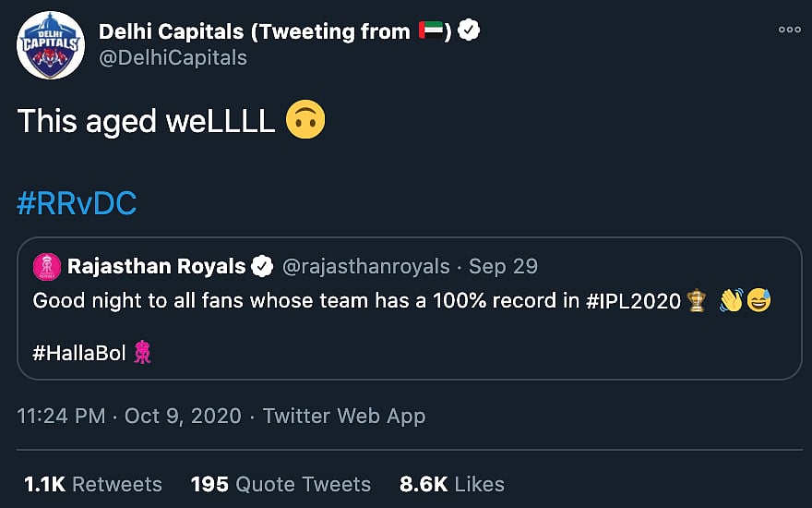The height and width of the screenshot is (508, 812).
Task: Click the 11:24 PM Oct 9, 2020 timestamp
Action: (x=129, y=416)
